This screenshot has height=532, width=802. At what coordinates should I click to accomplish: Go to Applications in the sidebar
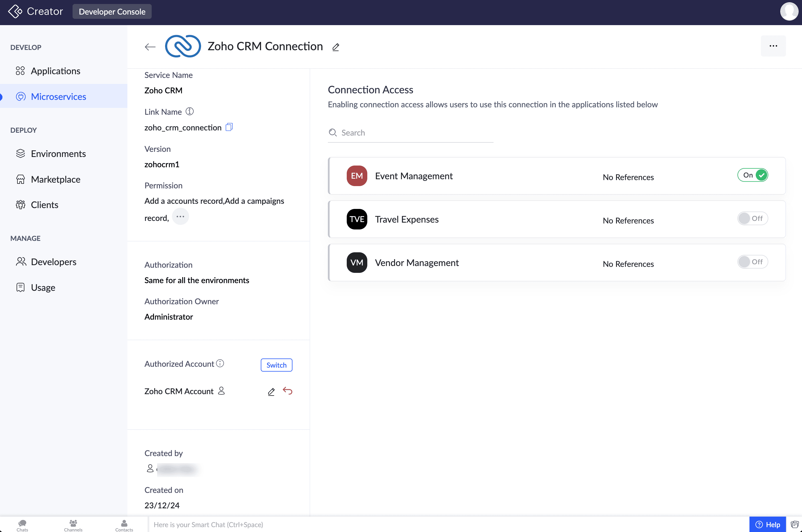coord(55,71)
